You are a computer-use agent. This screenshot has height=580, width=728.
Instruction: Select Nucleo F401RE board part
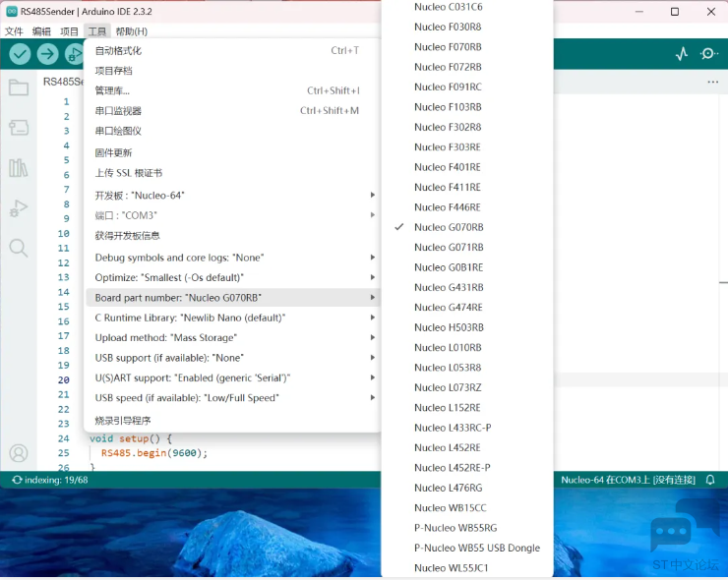[x=467, y=167]
